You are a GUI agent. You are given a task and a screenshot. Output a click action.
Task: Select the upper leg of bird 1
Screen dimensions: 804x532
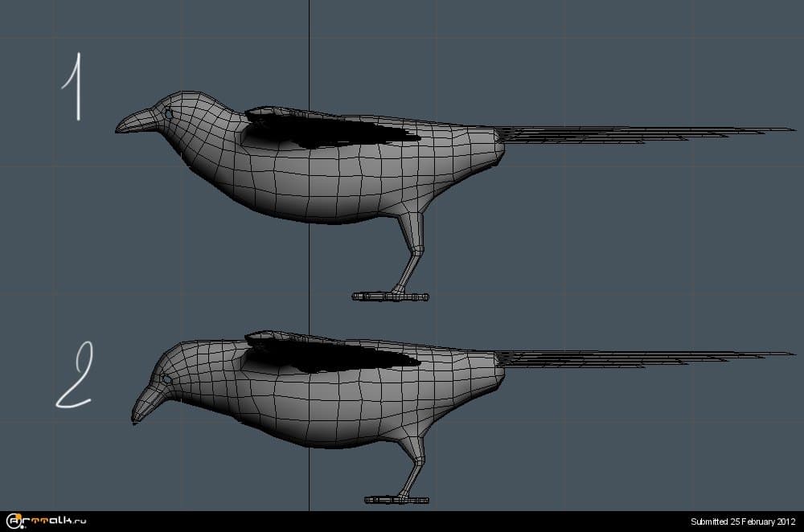coord(412,230)
